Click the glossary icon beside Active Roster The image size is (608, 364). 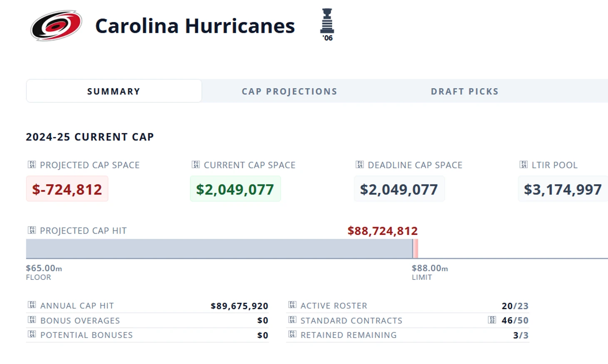point(292,305)
